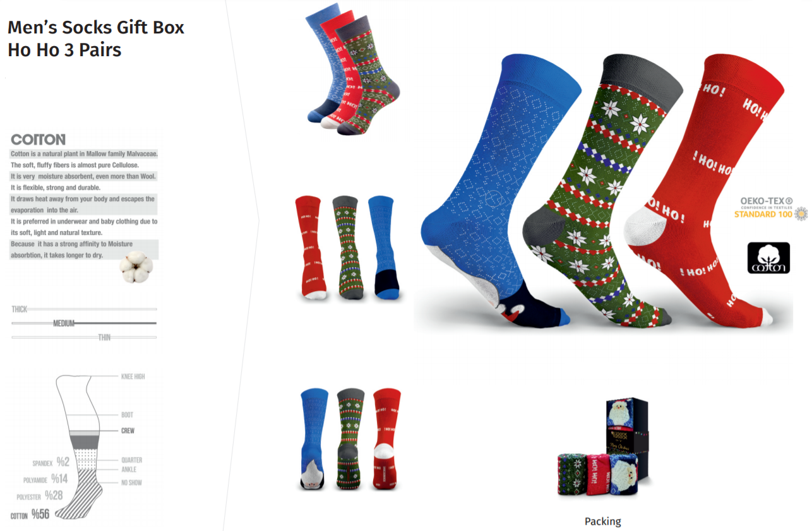Click the large red Ho Ho sock
Viewport: 812px width, 531px height.
[707, 189]
